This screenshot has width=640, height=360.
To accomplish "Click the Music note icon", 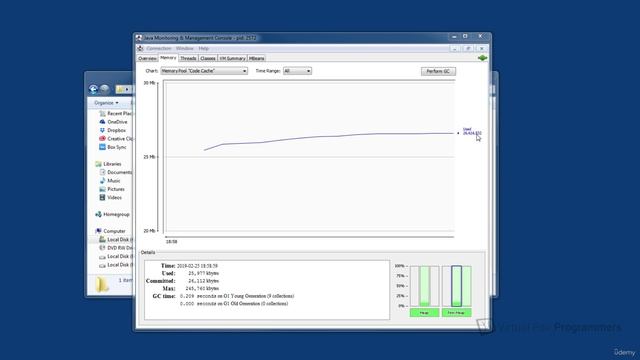I will click(102, 180).
